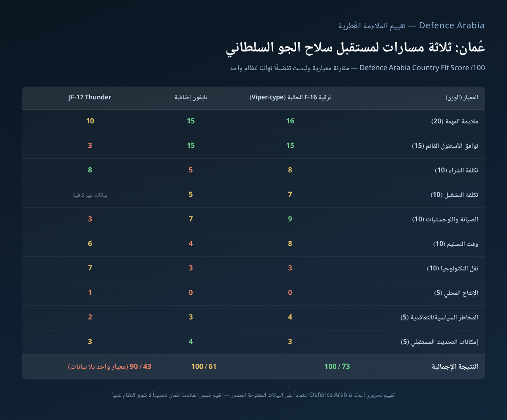507x420 pixels.
Task: Click JF-17 score 8 in تكلفة الشراء row
Action: pyautogui.click(x=90, y=170)
